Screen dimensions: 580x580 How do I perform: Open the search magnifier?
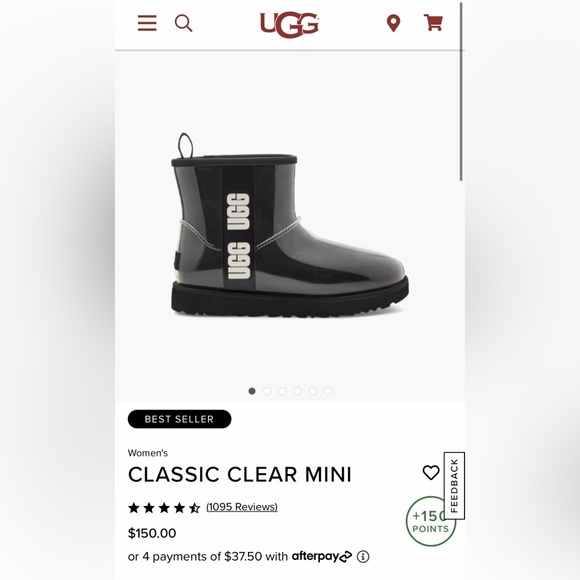183,23
